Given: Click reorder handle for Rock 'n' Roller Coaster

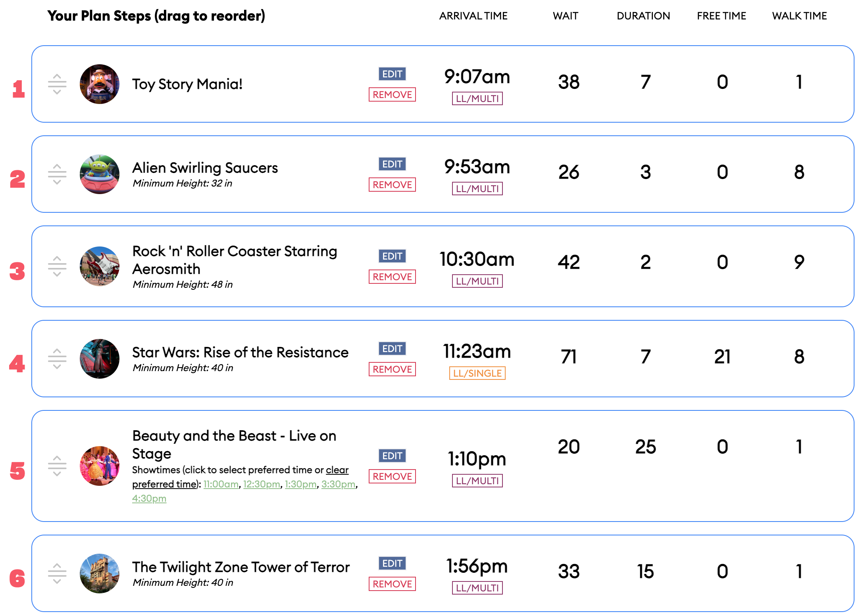Looking at the screenshot, I should tap(57, 266).
